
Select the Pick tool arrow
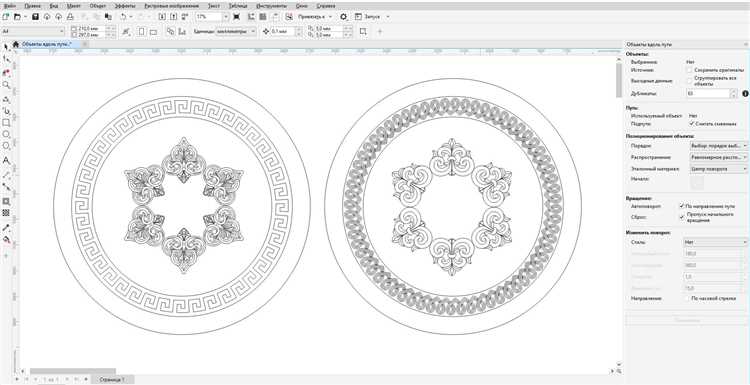[6, 47]
